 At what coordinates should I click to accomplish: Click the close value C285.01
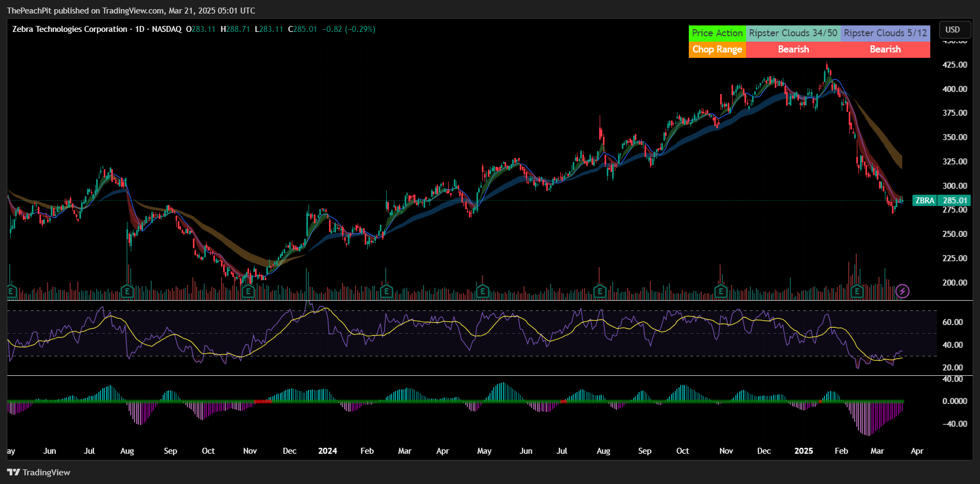(303, 29)
